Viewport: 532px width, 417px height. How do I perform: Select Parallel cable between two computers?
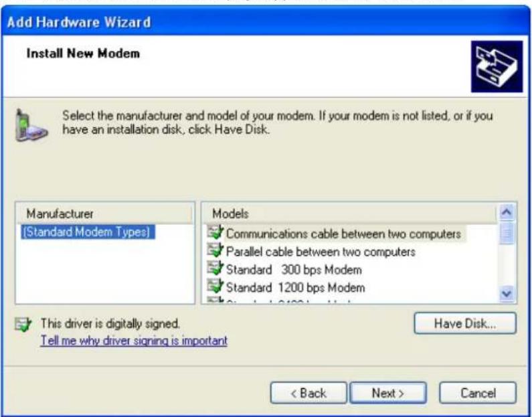click(321, 252)
